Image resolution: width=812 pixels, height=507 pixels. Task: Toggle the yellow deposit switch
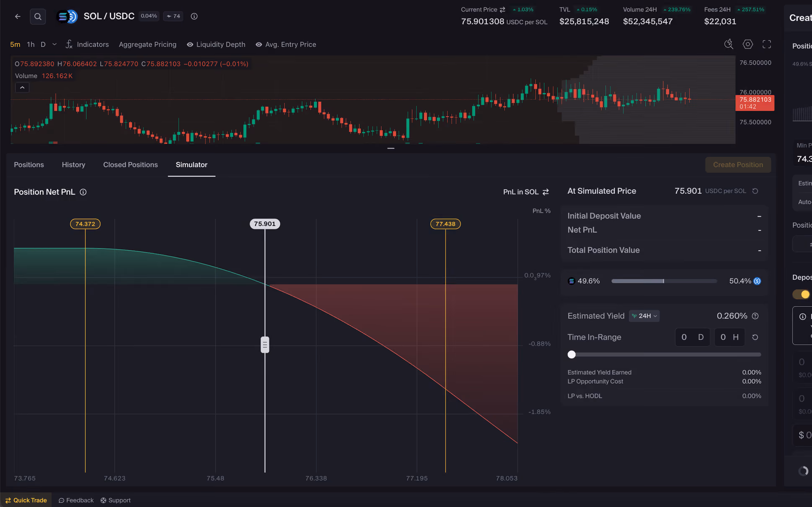click(802, 294)
